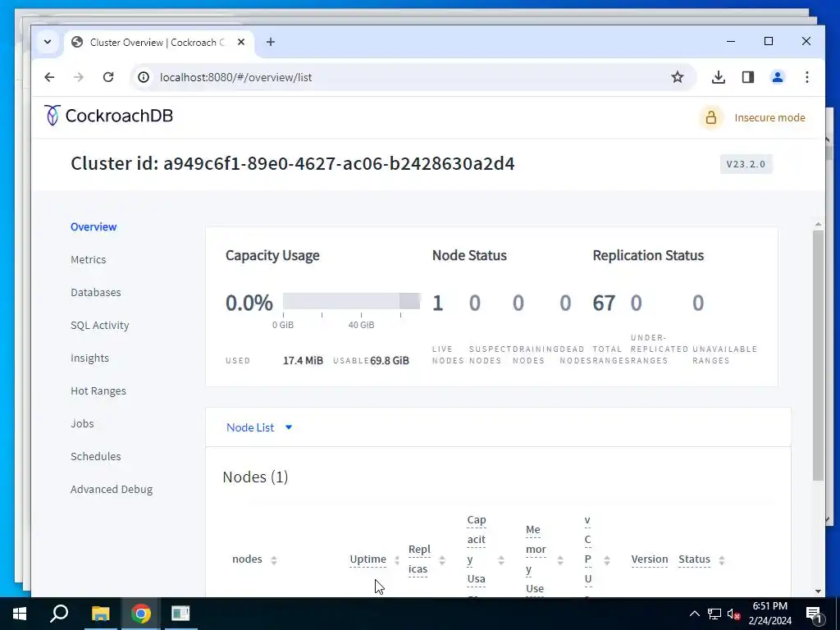Click the Chrome taskbar icon
Viewport: 840px width, 630px height.
141,614
